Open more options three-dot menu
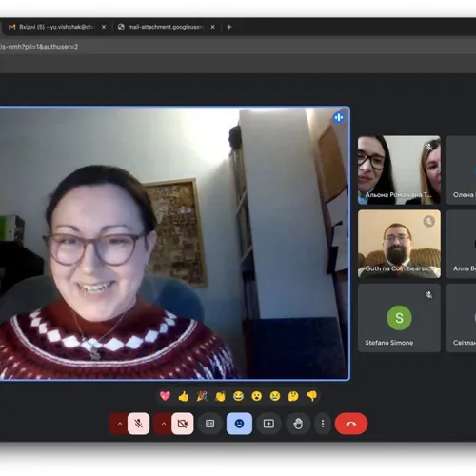Screen dimensions: 476x476 point(323,424)
